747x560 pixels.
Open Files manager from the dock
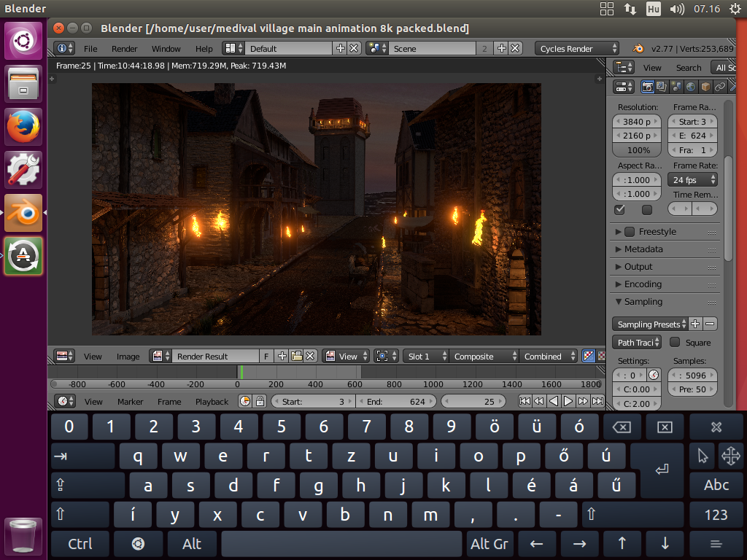(x=23, y=84)
